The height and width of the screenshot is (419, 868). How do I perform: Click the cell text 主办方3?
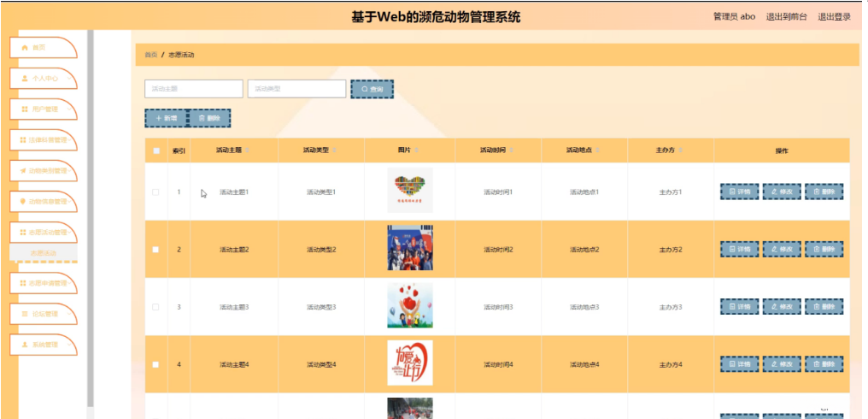tap(671, 307)
